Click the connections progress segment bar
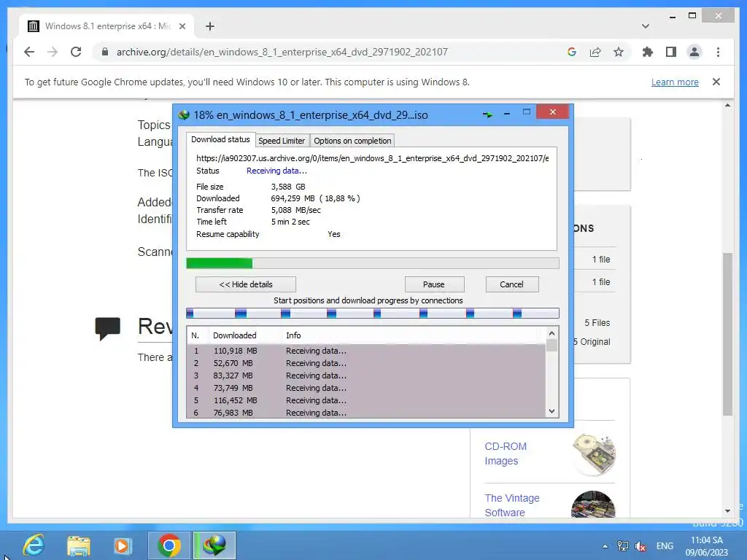The width and height of the screenshot is (747, 560). [x=373, y=313]
